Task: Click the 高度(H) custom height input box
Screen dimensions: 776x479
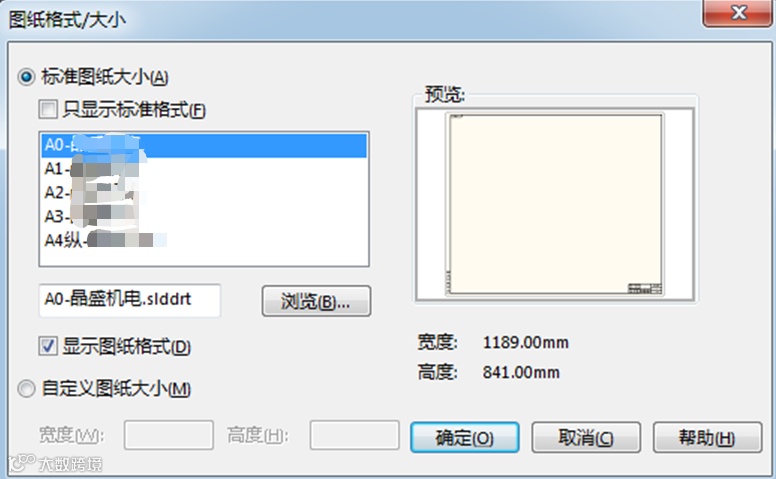Action: coord(354,435)
